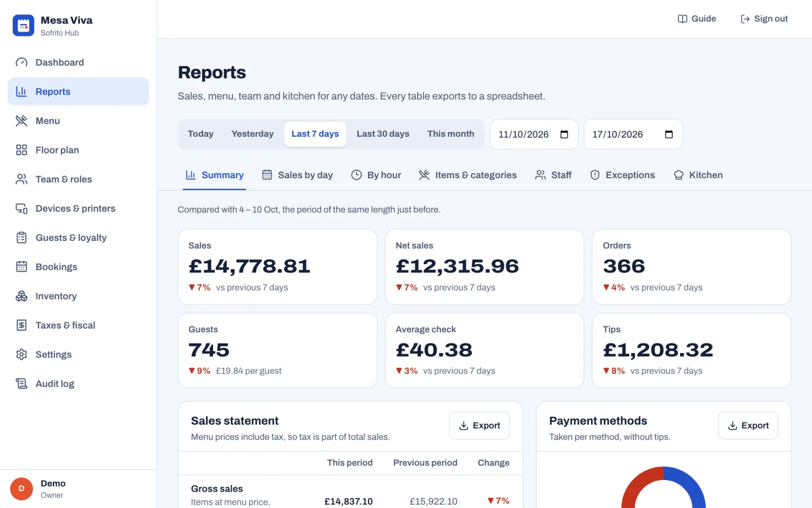This screenshot has width=812, height=508.
Task: Open the Exceptions tab
Action: (x=622, y=175)
